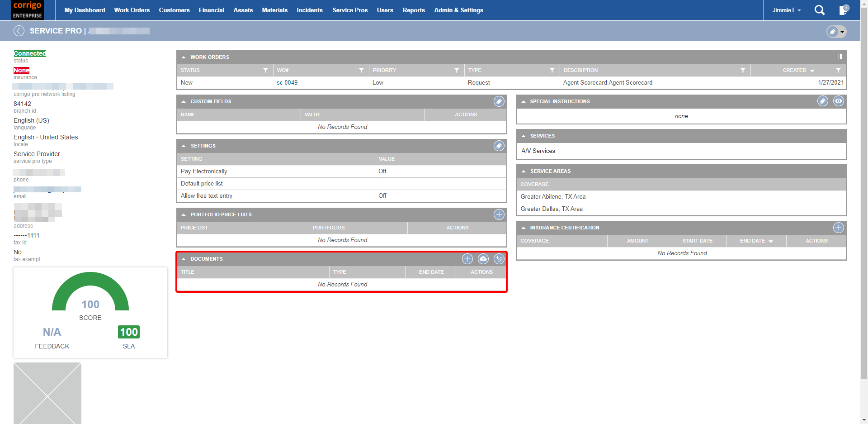Viewport: 868px width, 424px height.
Task: Click N/A feedback score
Action: (x=52, y=332)
